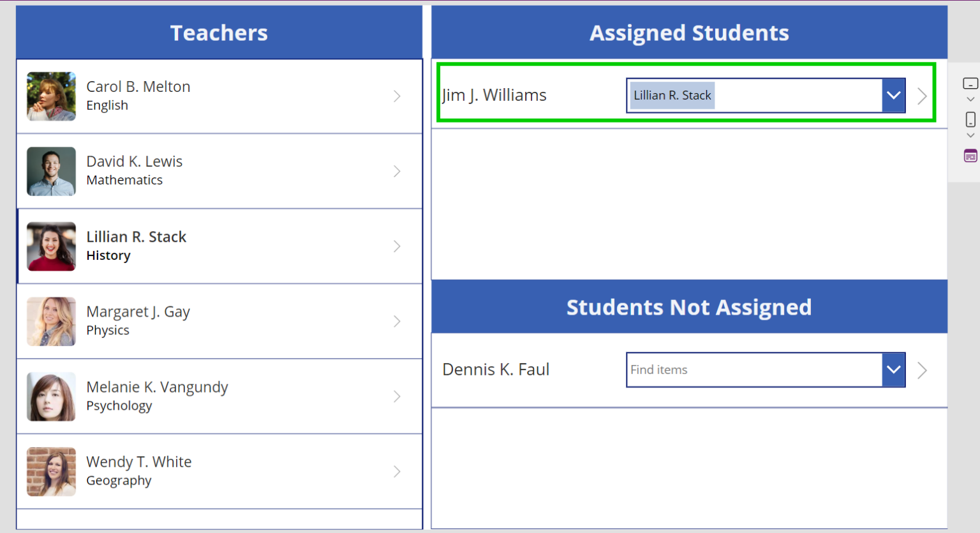Click Lillian R. Stack's profile photo
Screen dimensions: 980x533
tap(51, 246)
